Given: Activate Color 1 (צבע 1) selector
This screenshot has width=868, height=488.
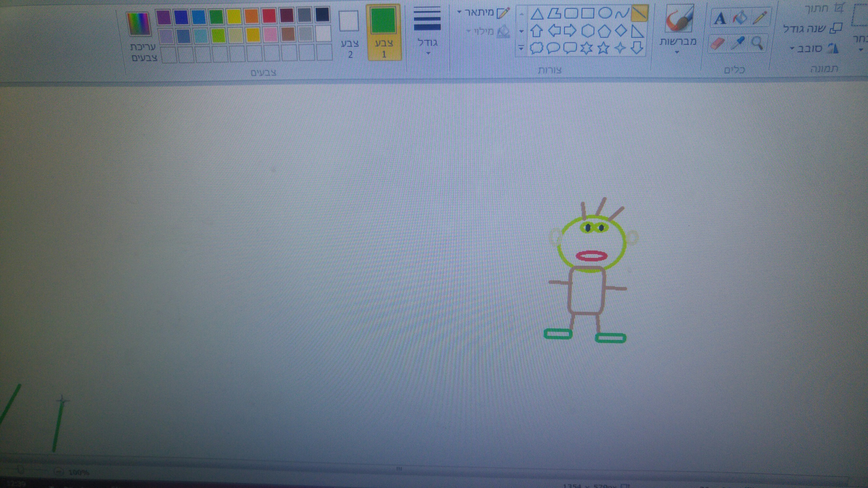Looking at the screenshot, I should click(383, 32).
